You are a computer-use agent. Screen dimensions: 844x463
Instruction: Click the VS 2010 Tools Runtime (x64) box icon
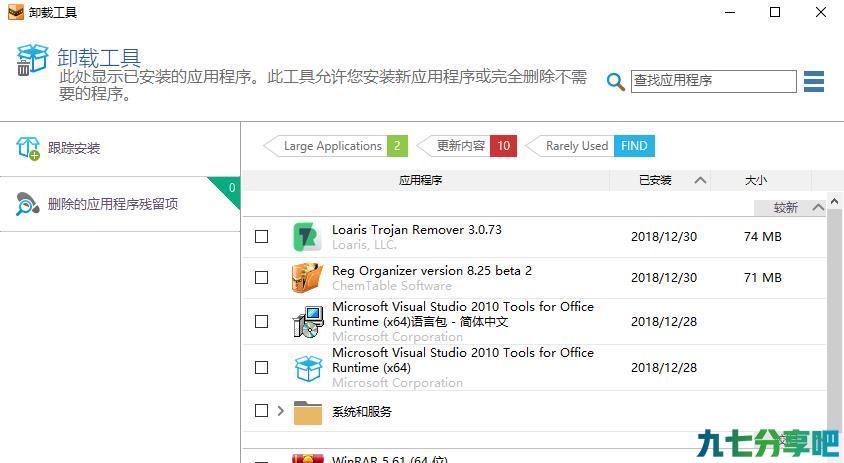coord(308,368)
